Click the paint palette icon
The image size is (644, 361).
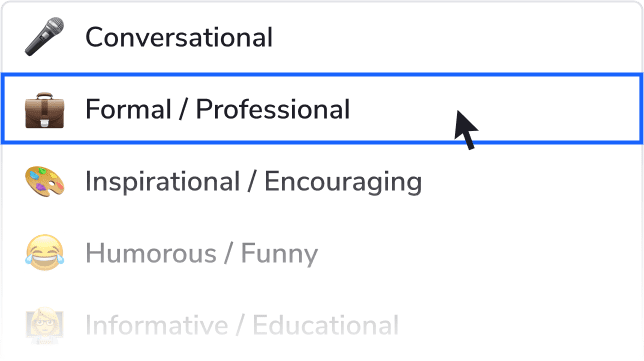point(44,182)
